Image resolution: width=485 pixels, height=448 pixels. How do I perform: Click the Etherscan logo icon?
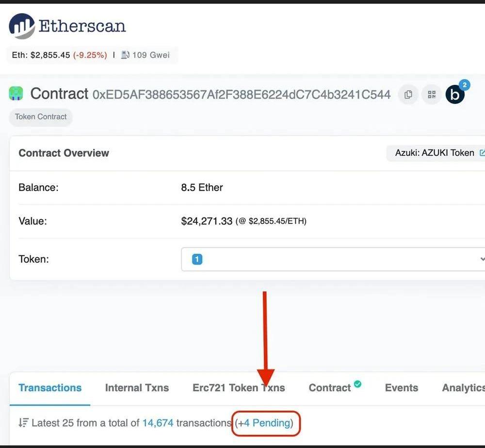click(x=22, y=26)
